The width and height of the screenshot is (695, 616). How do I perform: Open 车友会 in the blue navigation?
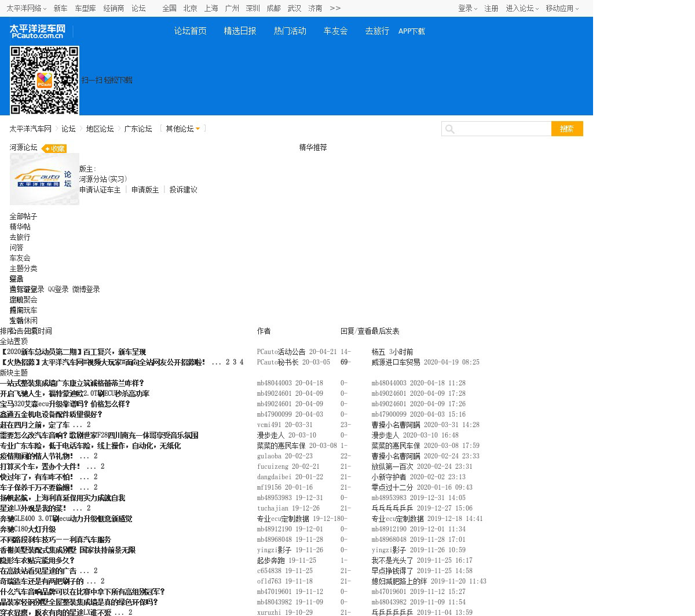(336, 31)
